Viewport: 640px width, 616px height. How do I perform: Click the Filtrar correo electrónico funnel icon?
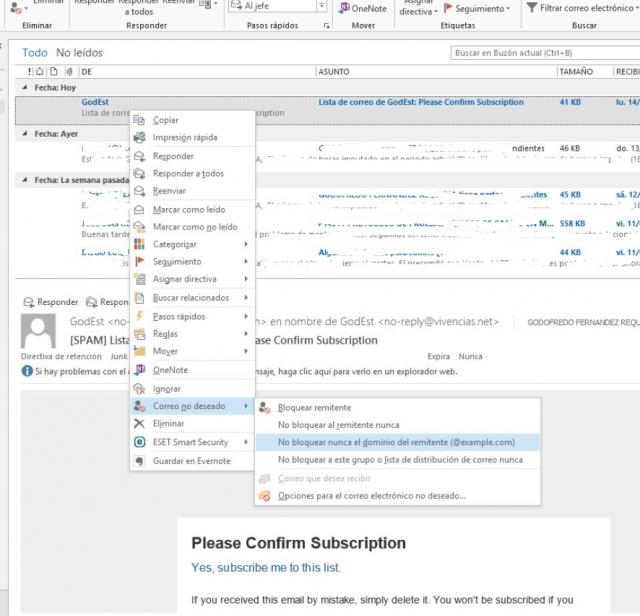pyautogui.click(x=531, y=8)
